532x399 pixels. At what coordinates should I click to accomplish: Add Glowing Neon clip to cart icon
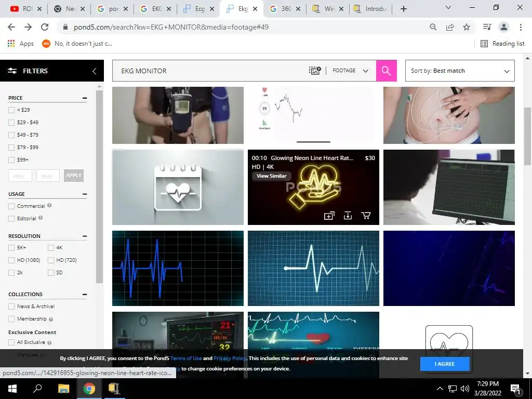[366, 216]
